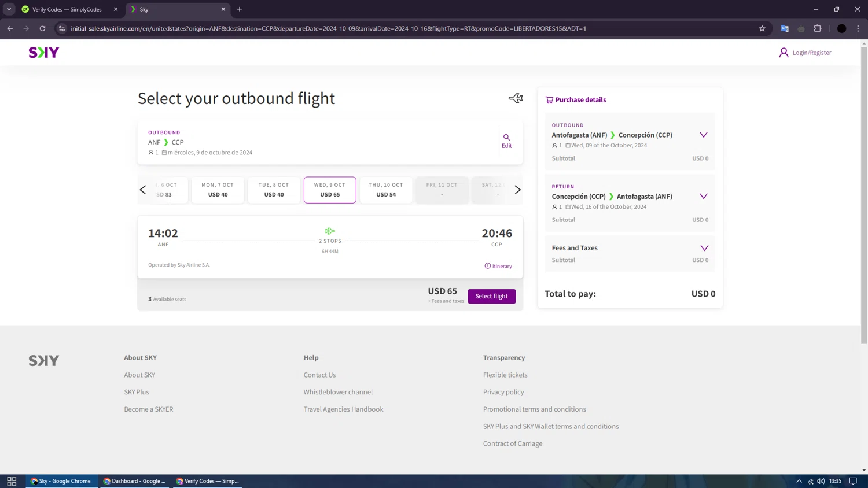Close the Verify Codes tab
The width and height of the screenshot is (868, 488).
[x=116, y=9]
